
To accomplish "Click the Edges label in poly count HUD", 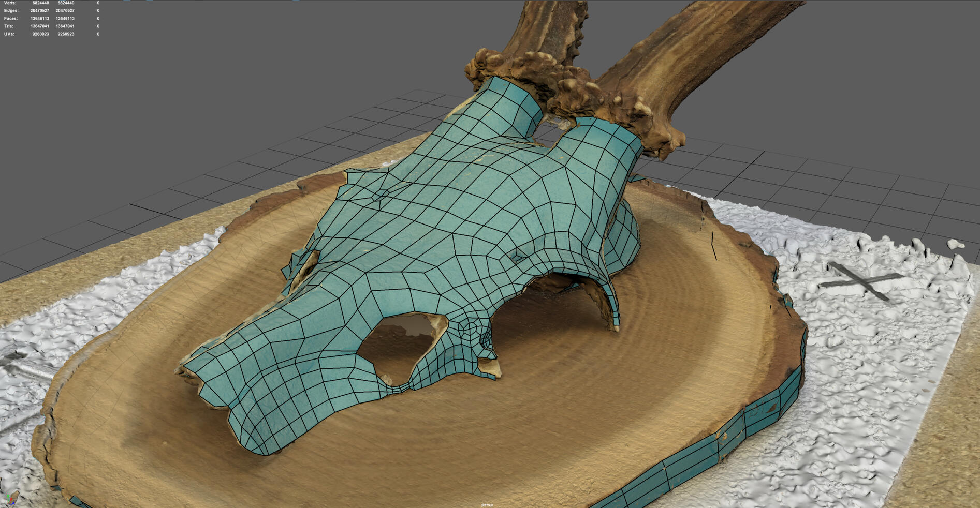I will [x=10, y=11].
